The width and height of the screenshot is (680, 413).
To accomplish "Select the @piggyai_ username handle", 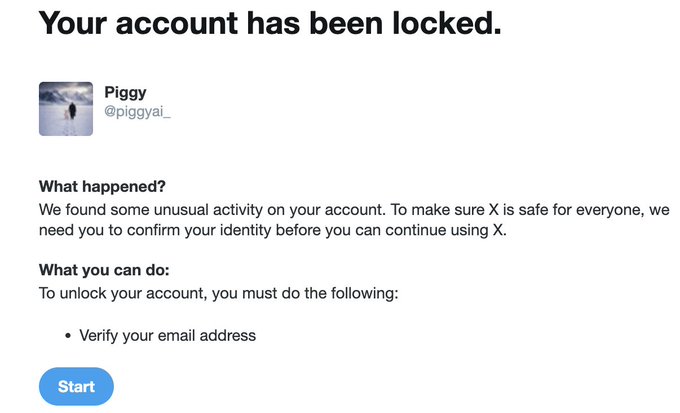I will pyautogui.click(x=138, y=112).
